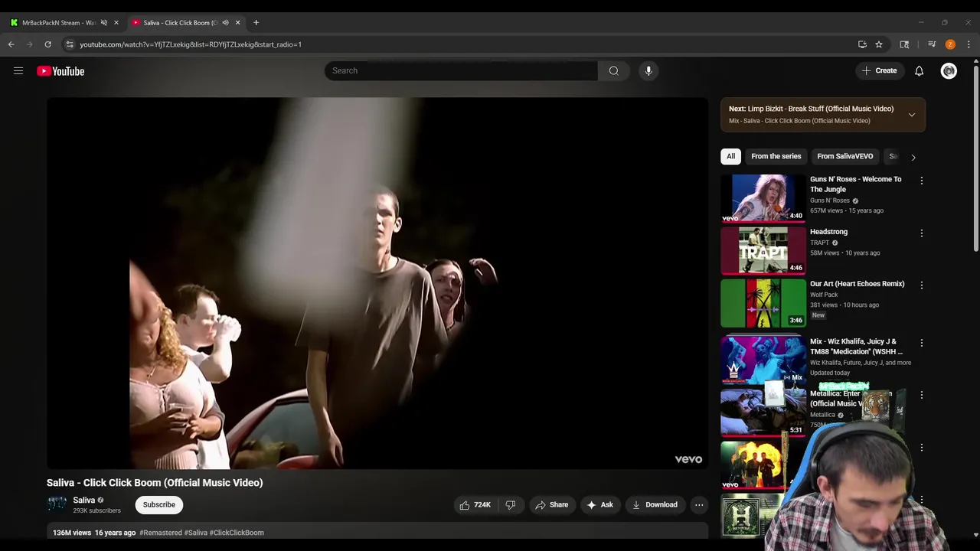Click the Guns N' Roses channel name
Screen dimensions: 980x551
(x=830, y=201)
